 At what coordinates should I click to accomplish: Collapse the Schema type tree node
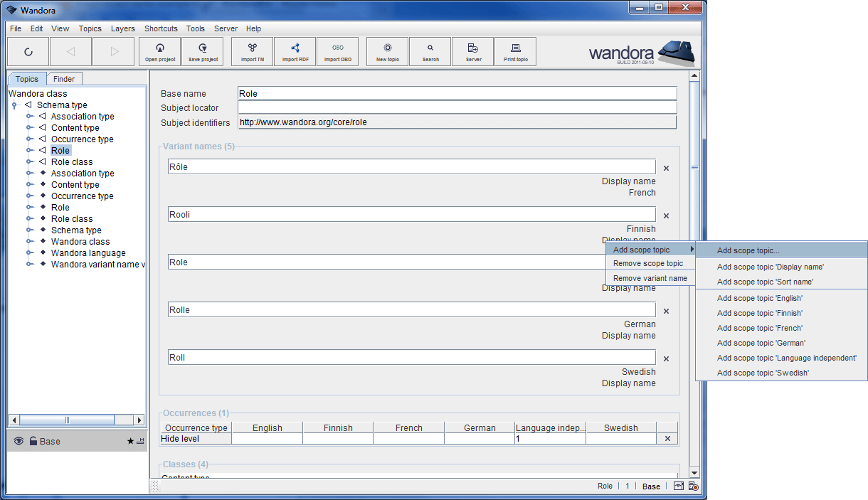16,105
